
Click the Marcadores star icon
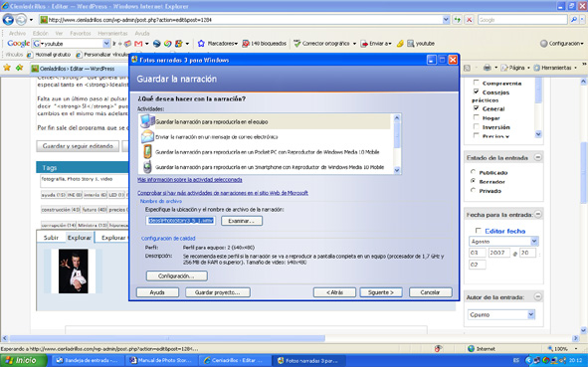click(x=201, y=44)
